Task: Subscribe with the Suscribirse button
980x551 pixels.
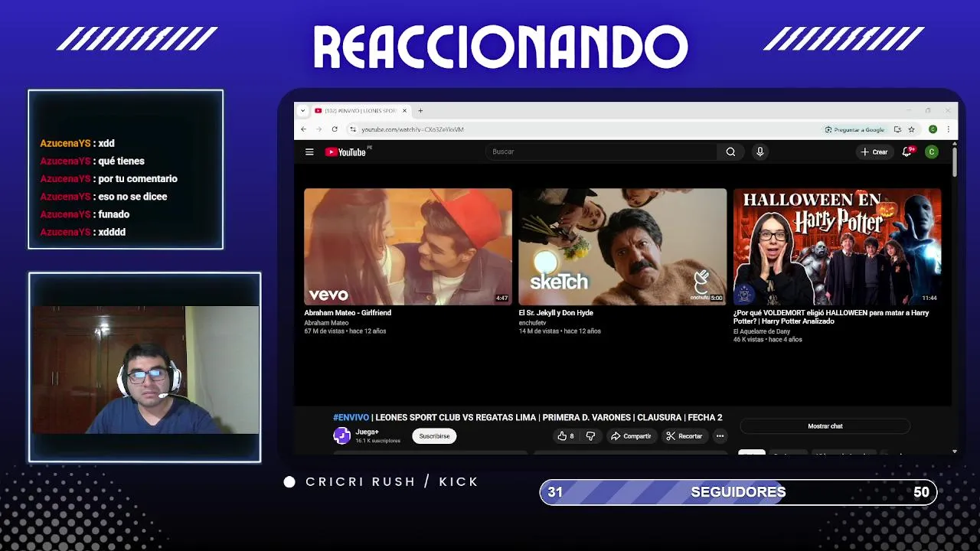Action: pos(434,436)
